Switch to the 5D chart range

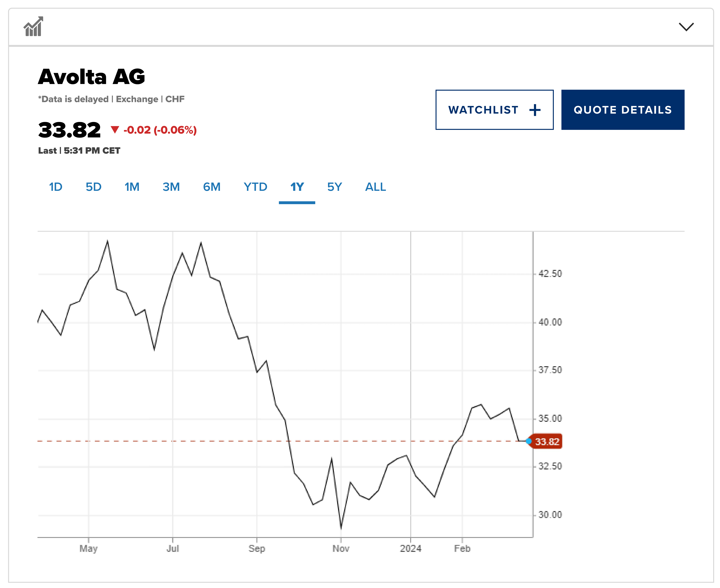click(x=93, y=187)
